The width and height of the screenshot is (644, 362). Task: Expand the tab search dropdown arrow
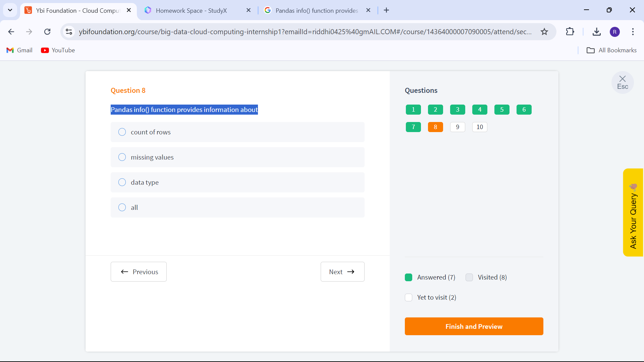pyautogui.click(x=10, y=10)
